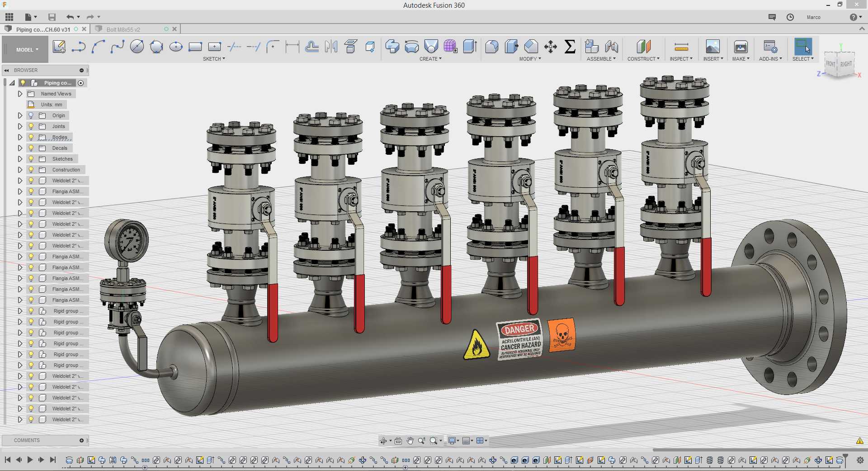The height and width of the screenshot is (471, 868).
Task: Hide the Bodies folder via lightbulb
Action: [31, 137]
